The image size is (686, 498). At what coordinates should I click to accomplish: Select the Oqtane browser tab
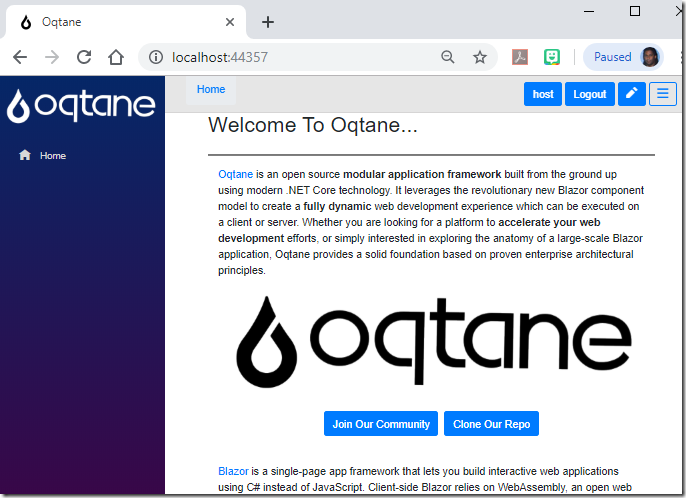point(126,22)
